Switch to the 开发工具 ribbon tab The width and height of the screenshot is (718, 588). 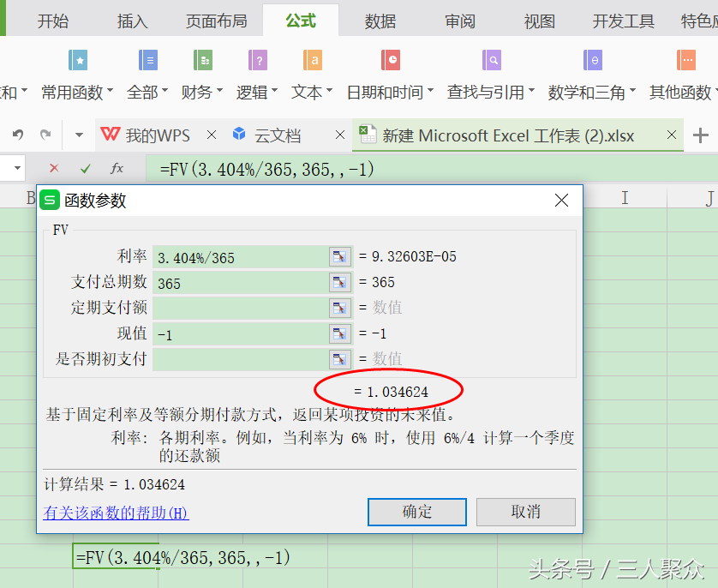tap(623, 21)
